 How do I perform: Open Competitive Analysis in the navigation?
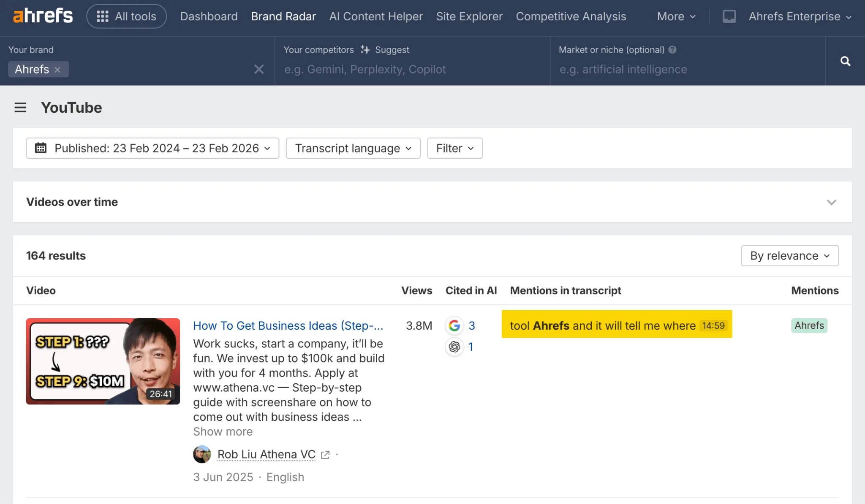click(x=571, y=16)
